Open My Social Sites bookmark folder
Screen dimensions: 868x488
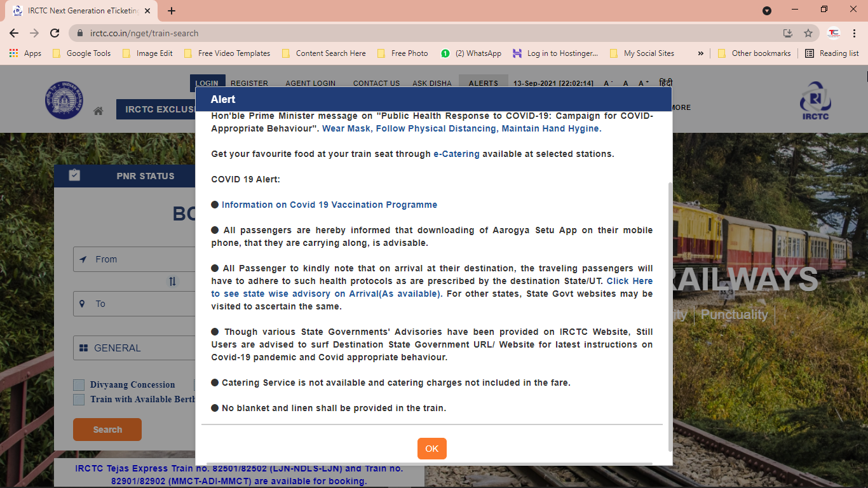point(642,53)
